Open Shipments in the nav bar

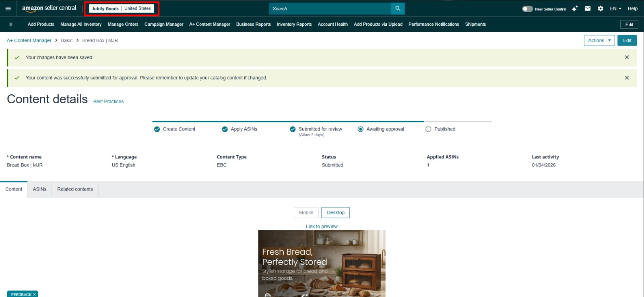coord(475,25)
